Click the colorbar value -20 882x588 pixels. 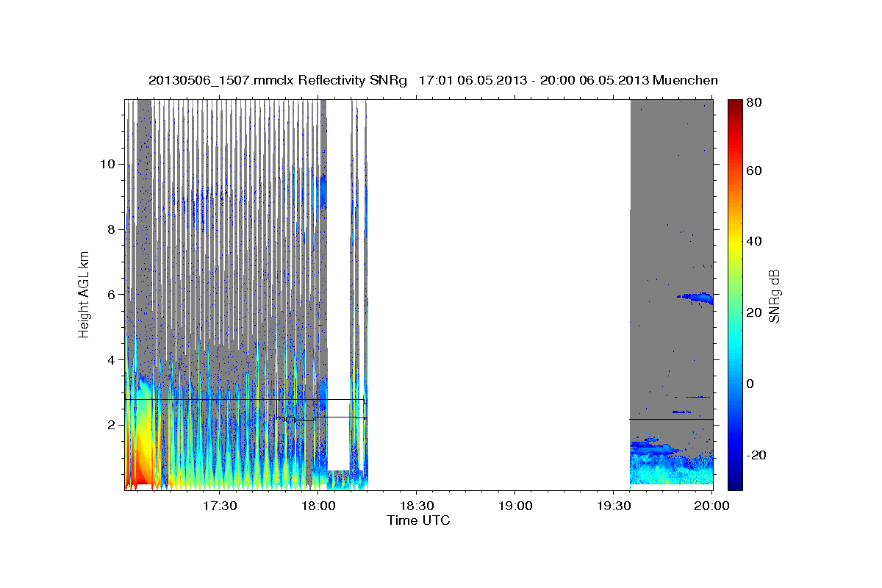757,455
